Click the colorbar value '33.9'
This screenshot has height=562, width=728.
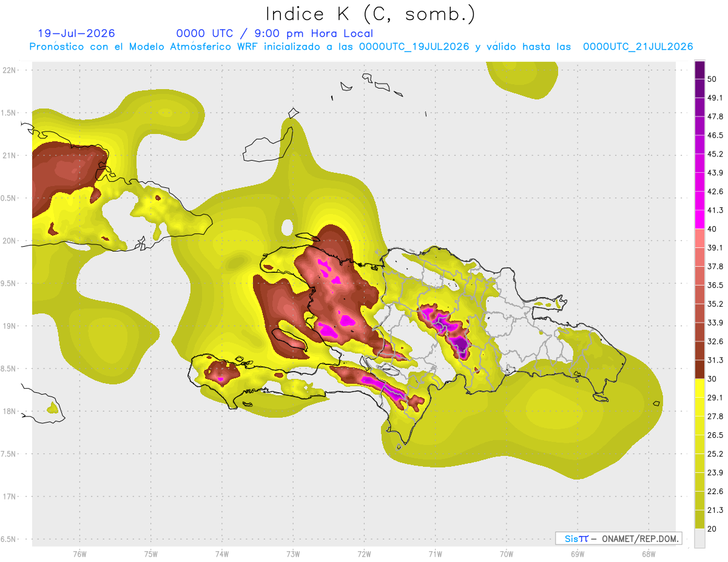point(715,323)
